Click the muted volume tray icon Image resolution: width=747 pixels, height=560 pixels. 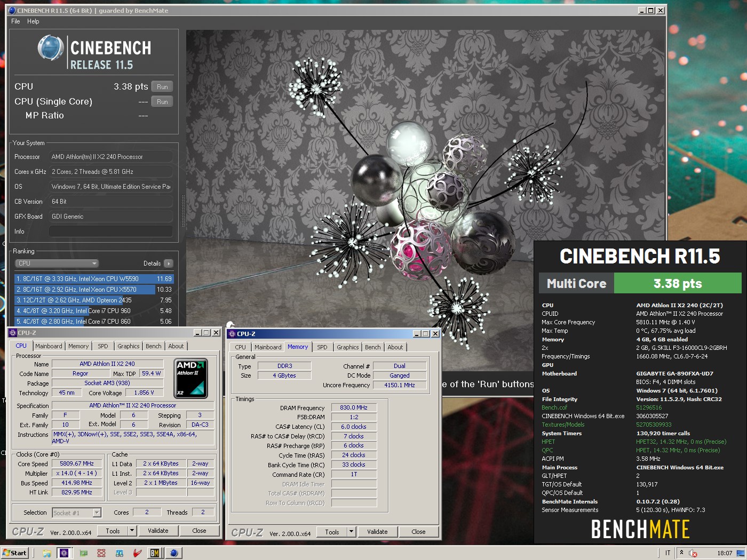693,553
